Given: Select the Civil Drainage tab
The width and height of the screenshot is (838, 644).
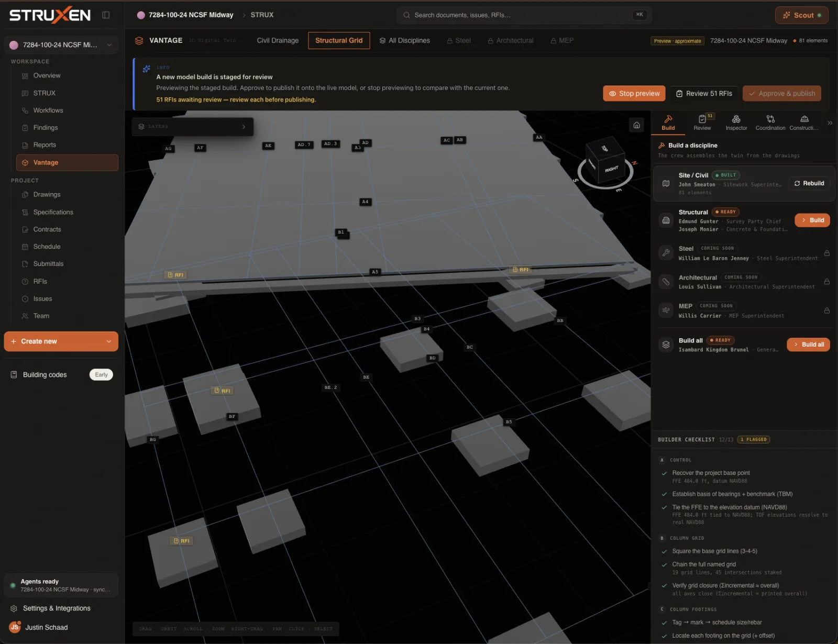Looking at the screenshot, I should click(x=278, y=40).
